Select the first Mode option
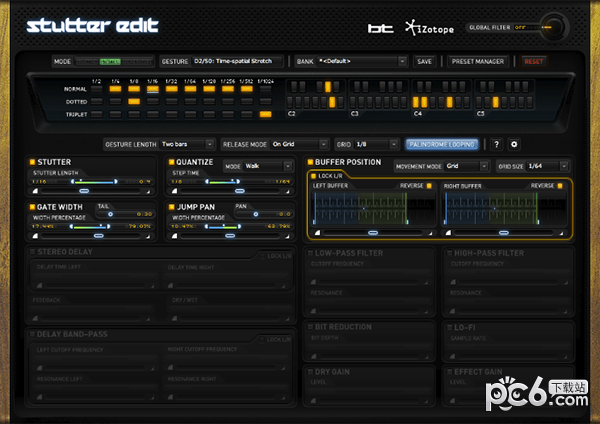The height and width of the screenshot is (424, 600). [x=87, y=61]
